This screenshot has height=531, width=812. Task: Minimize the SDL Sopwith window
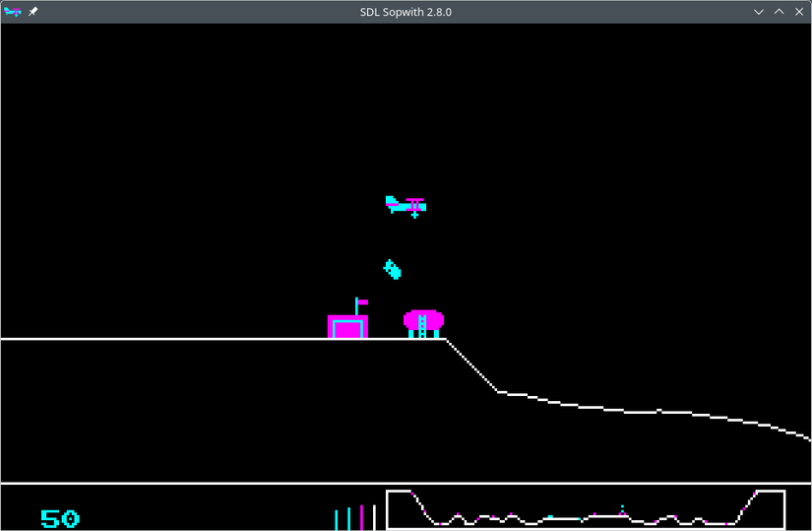point(759,12)
